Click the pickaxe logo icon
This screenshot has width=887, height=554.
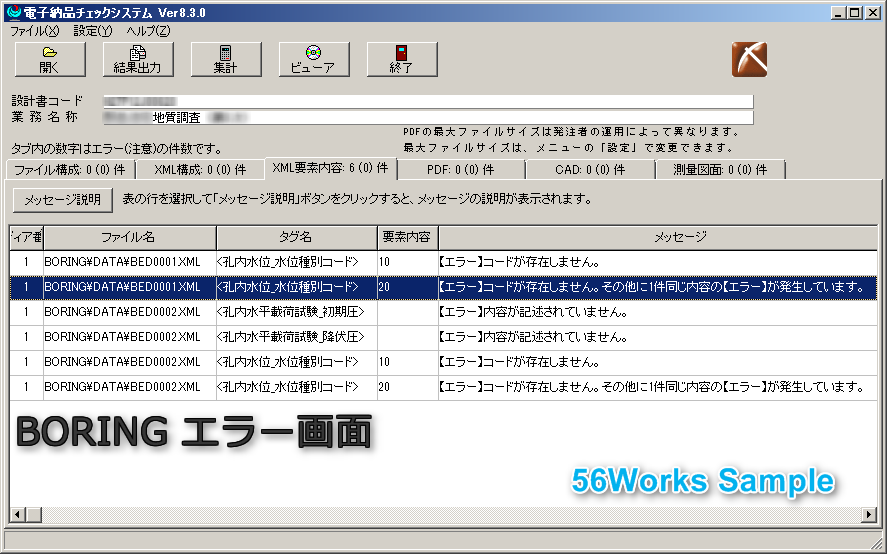pyautogui.click(x=748, y=59)
